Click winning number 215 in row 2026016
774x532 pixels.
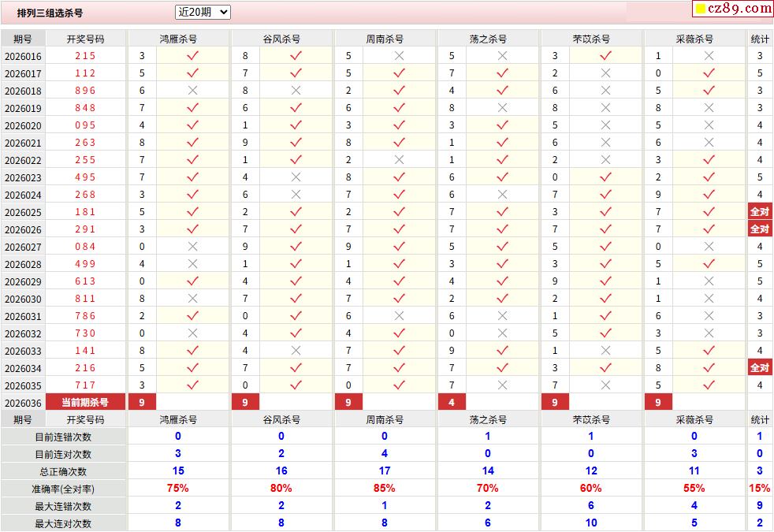click(85, 56)
